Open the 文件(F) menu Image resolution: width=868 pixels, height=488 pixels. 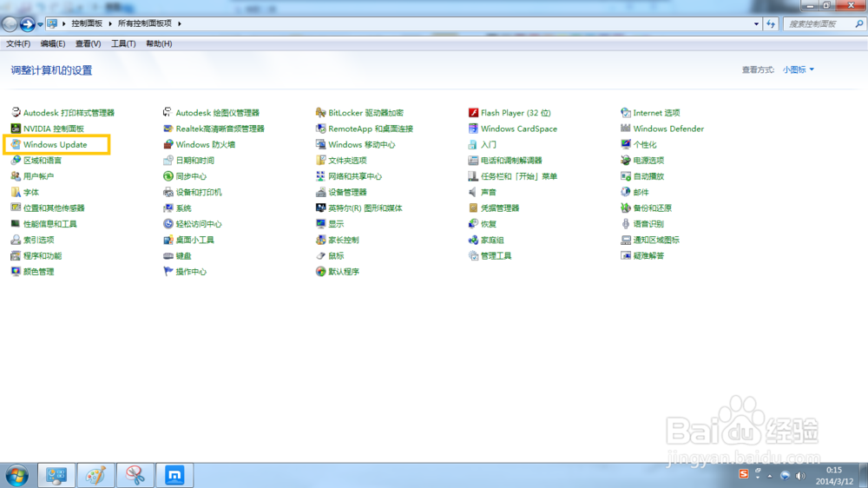(x=18, y=43)
